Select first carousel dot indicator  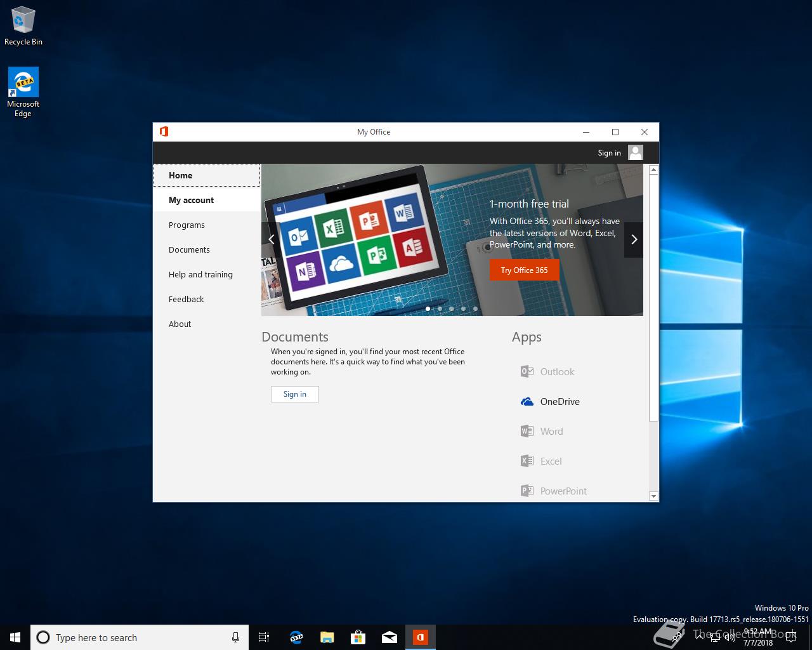428,309
